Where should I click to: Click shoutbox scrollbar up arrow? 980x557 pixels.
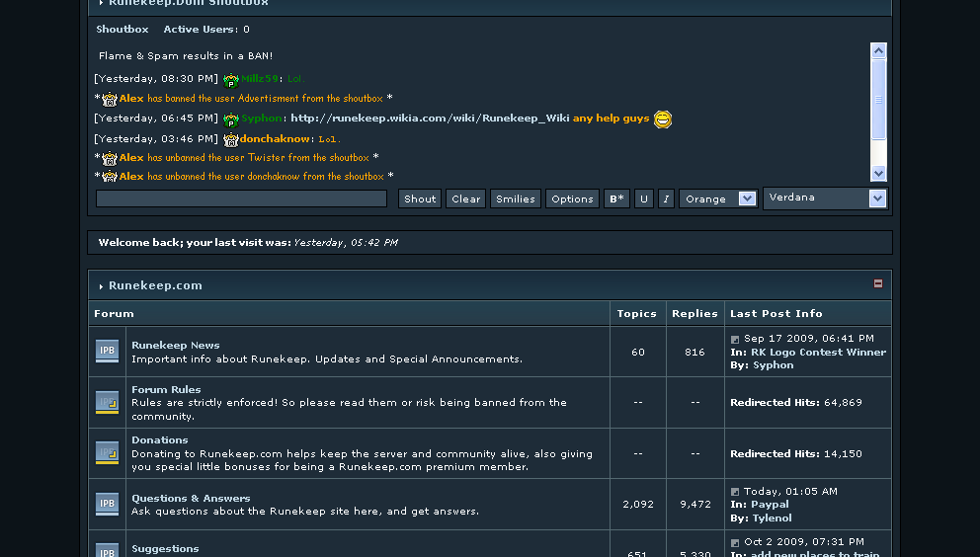pyautogui.click(x=878, y=50)
